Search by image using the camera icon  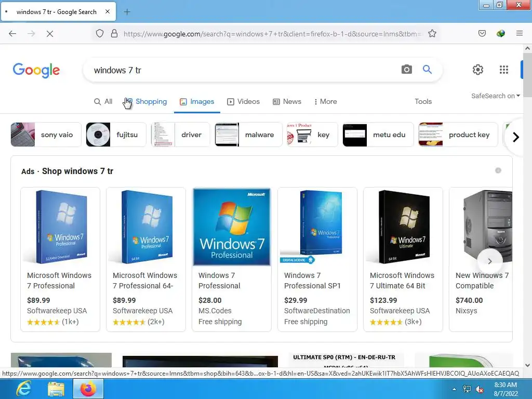(x=406, y=70)
